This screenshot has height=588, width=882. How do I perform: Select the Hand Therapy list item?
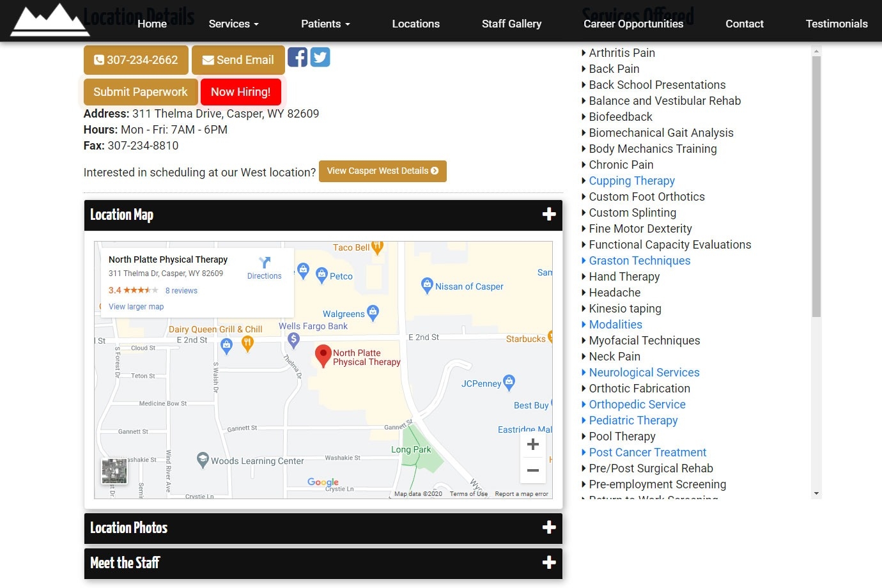[624, 277]
